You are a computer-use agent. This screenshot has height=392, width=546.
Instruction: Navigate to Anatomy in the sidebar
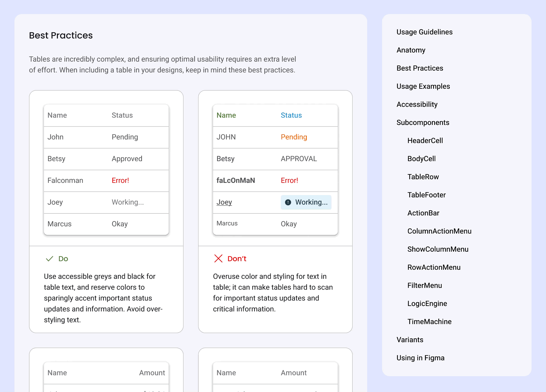click(411, 50)
